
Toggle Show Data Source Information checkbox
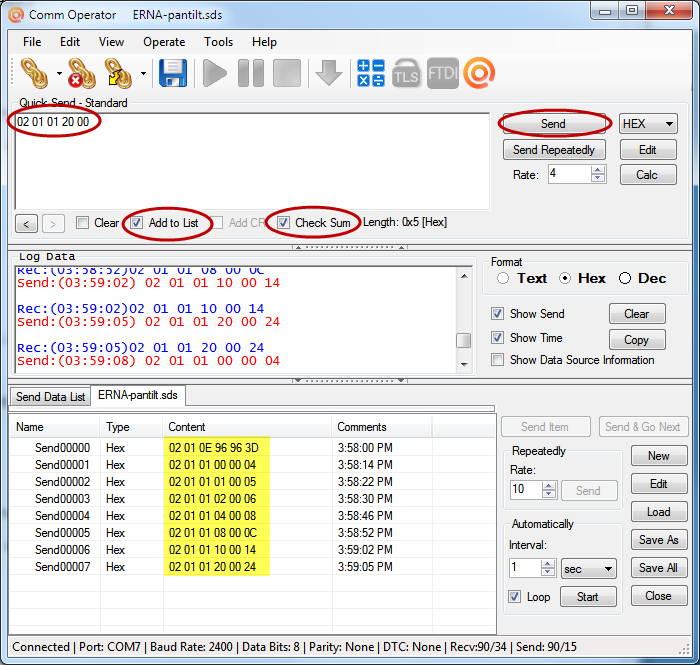pos(497,359)
